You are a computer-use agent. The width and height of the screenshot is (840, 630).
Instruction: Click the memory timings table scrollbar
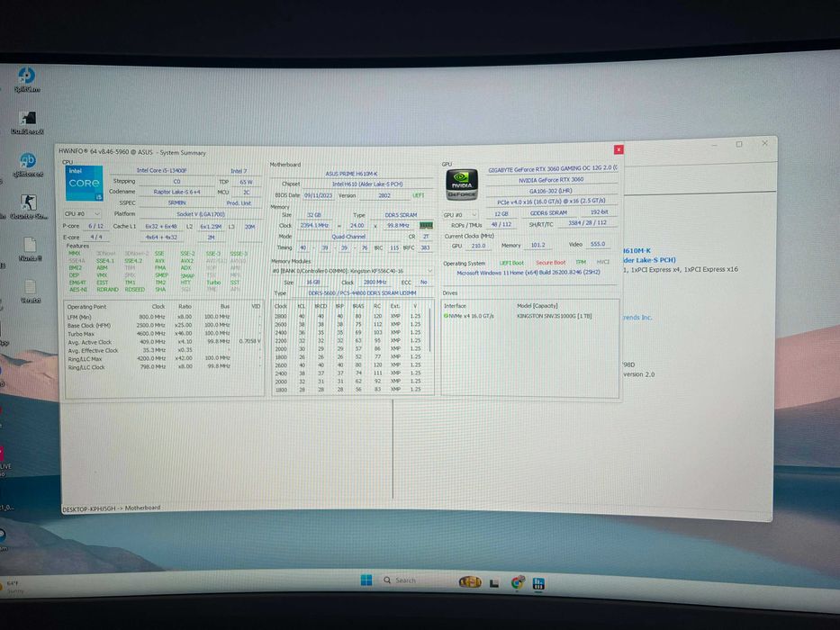coord(429,329)
